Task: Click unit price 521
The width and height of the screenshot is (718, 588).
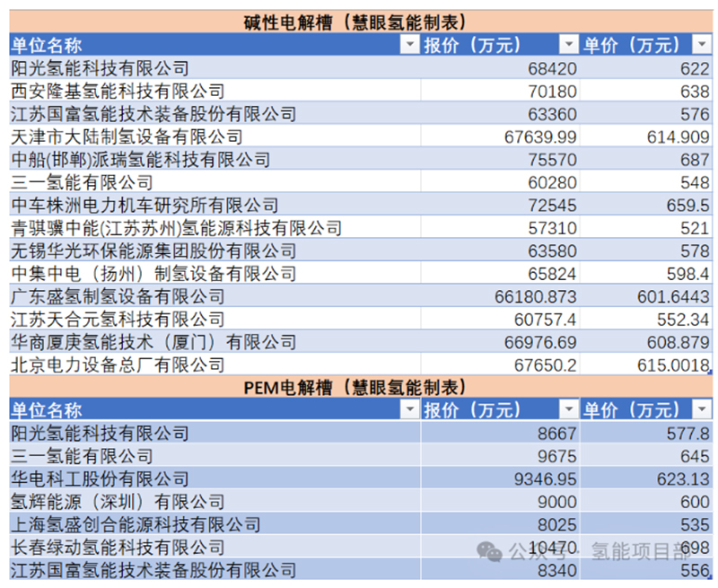Action: 695,229
